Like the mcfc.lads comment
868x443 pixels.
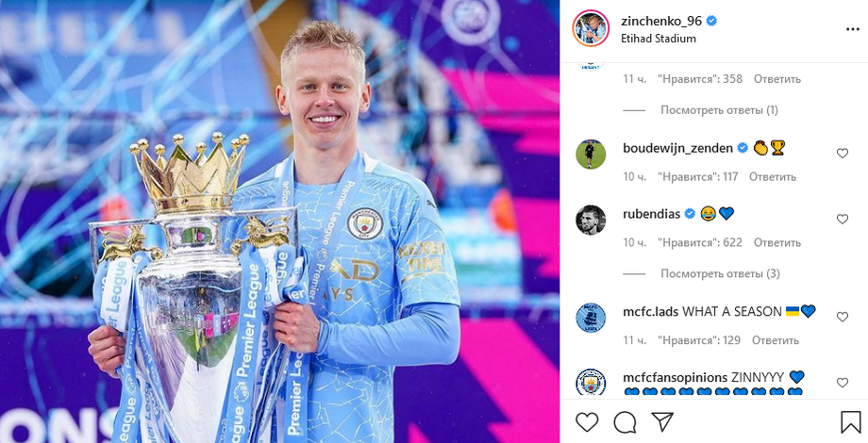click(842, 317)
